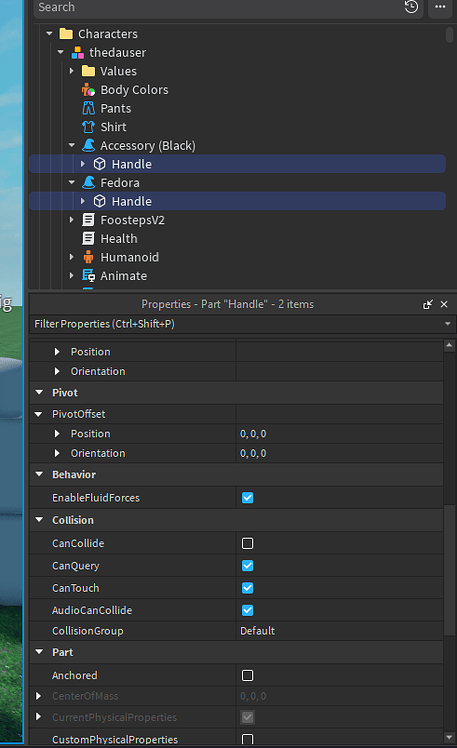
Task: Expand the CenterOfMass property
Action: [39, 696]
